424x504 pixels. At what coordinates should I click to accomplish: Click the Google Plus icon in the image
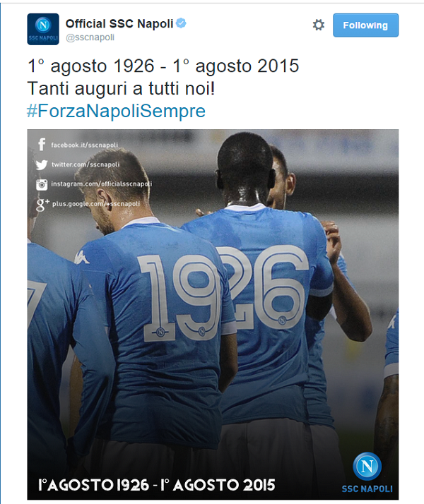click(42, 205)
